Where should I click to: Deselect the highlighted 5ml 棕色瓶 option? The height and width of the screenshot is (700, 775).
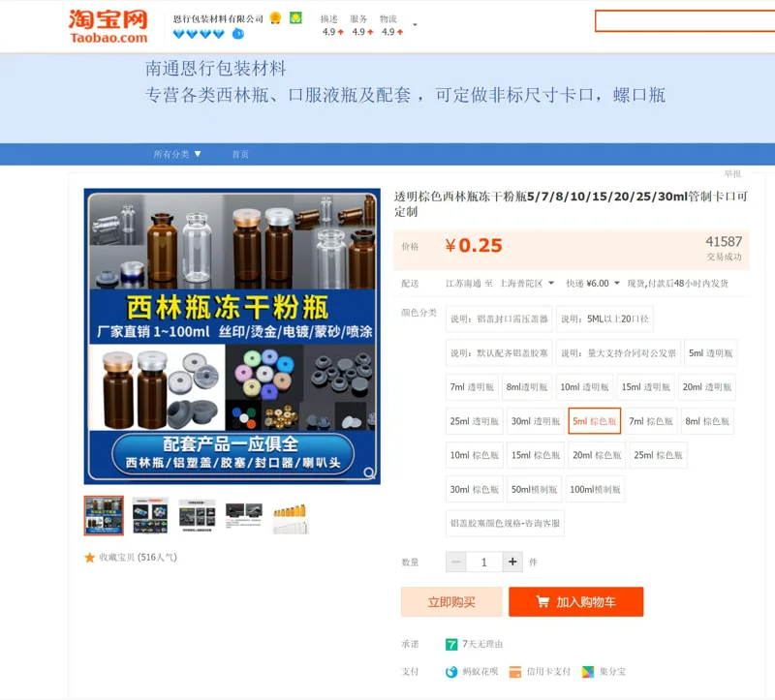594,421
